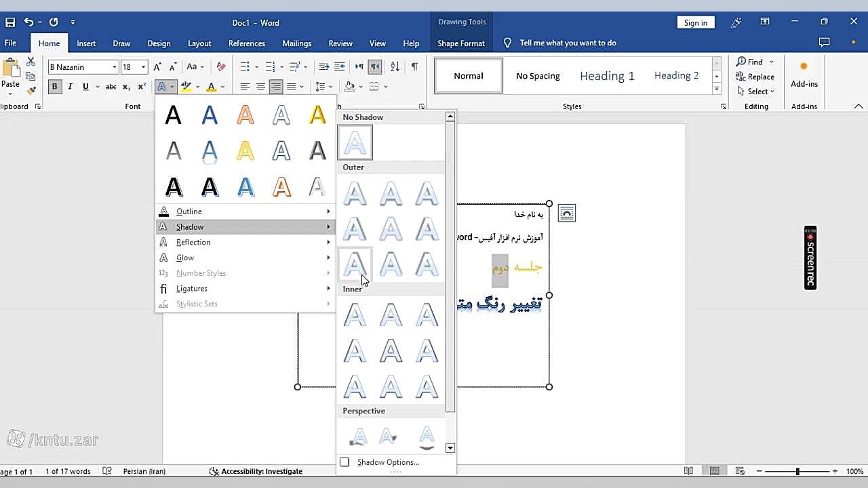Switch to Web Layout view icon in status bar
The width and height of the screenshot is (868, 488).
[739, 471]
